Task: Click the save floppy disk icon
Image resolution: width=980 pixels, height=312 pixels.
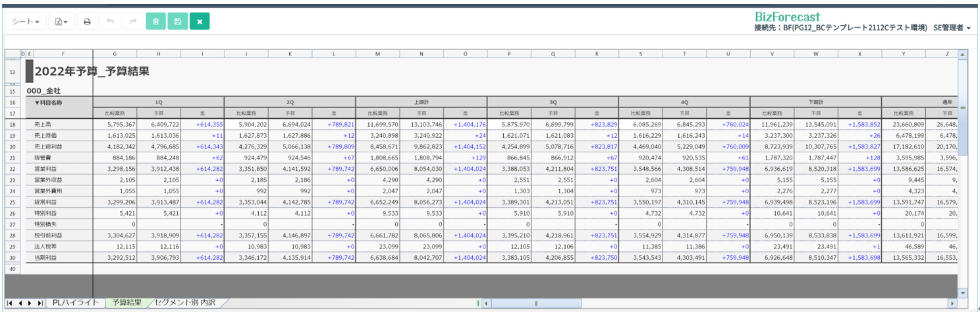Action: click(x=177, y=22)
